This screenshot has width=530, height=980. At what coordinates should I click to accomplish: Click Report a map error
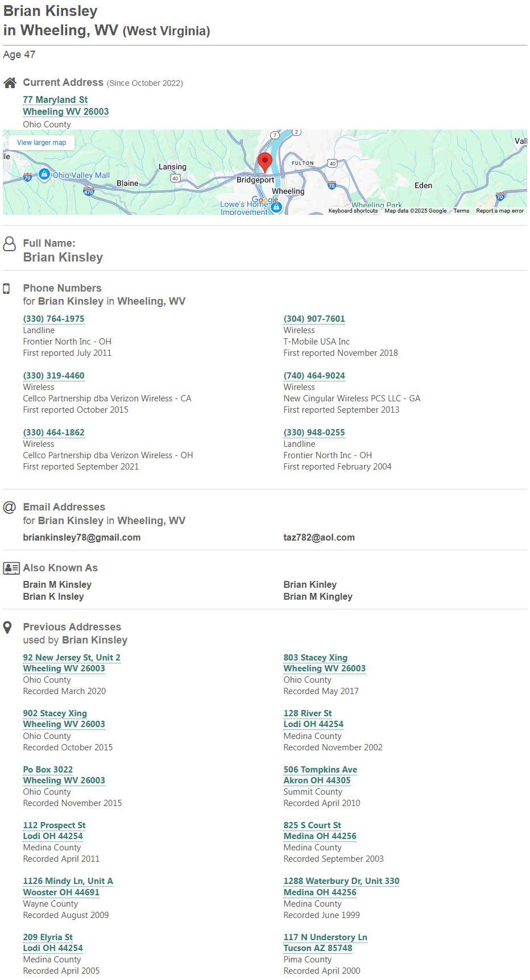tap(500, 211)
